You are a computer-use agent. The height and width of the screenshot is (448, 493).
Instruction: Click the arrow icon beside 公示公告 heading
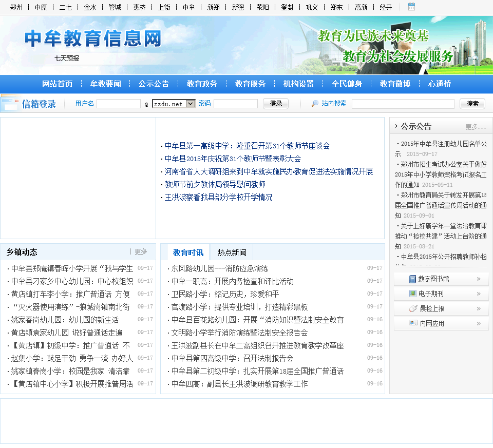click(x=396, y=126)
